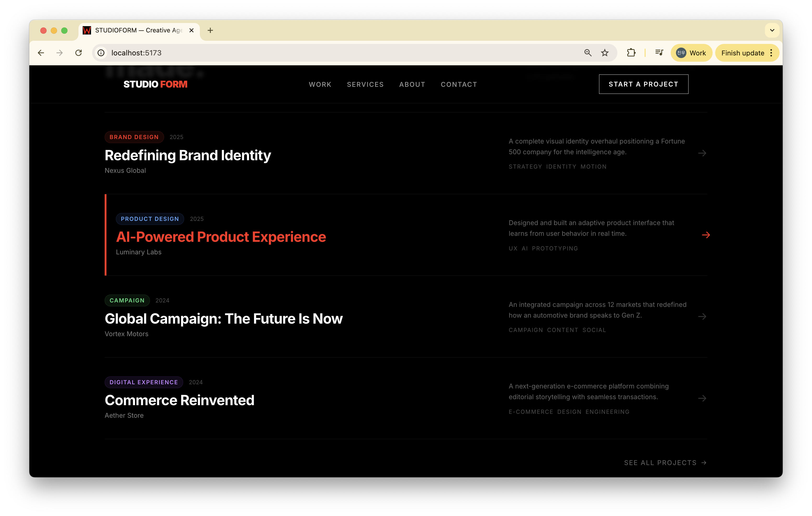
Task: Open a new tab with plus button
Action: [210, 30]
